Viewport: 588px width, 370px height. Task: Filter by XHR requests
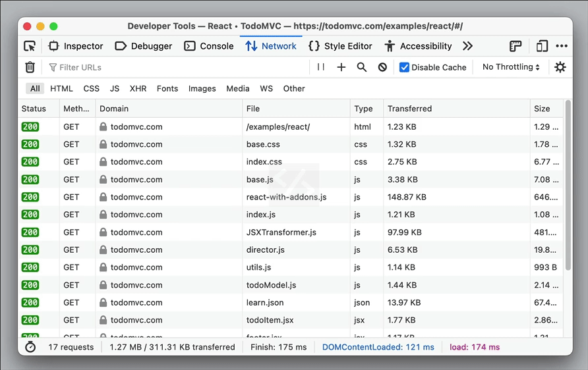(138, 89)
